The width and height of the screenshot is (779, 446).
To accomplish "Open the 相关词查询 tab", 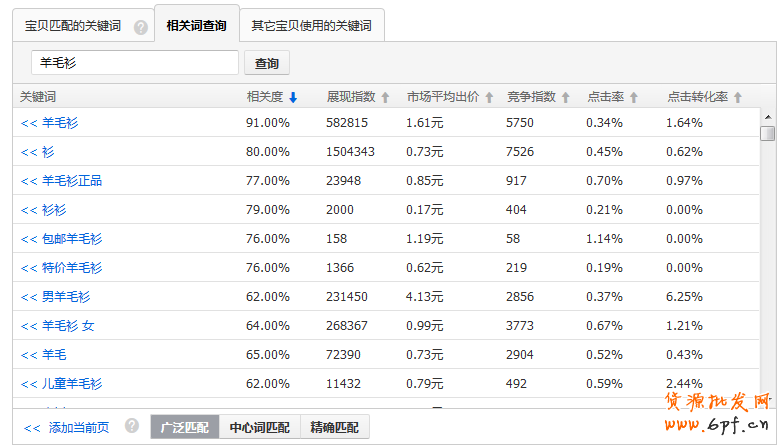I will 196,25.
